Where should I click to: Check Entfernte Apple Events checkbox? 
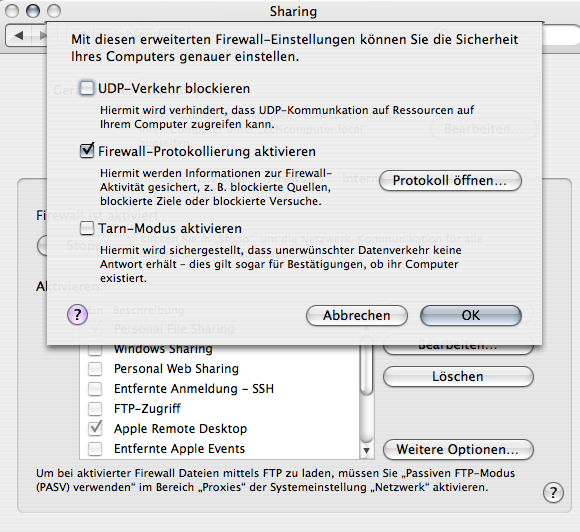pyautogui.click(x=95, y=449)
